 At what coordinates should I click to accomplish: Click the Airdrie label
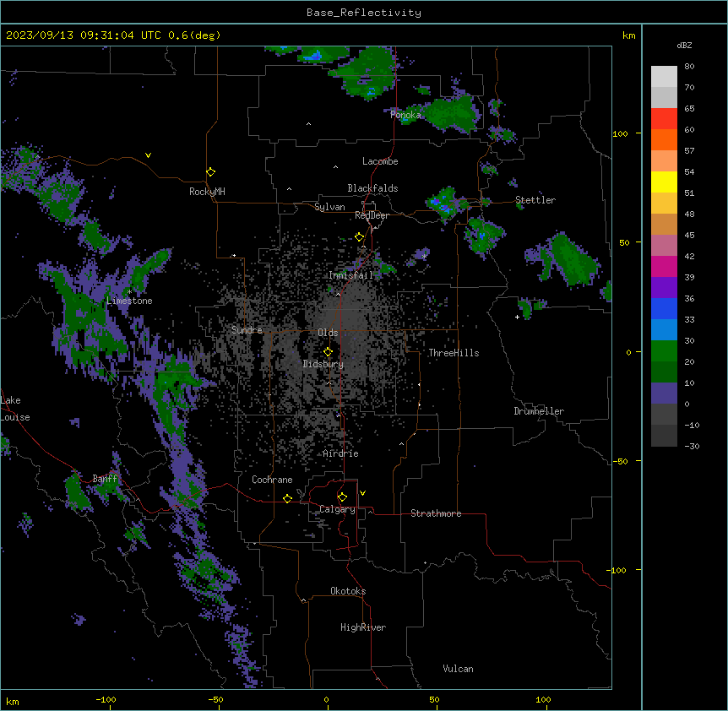pyautogui.click(x=341, y=453)
